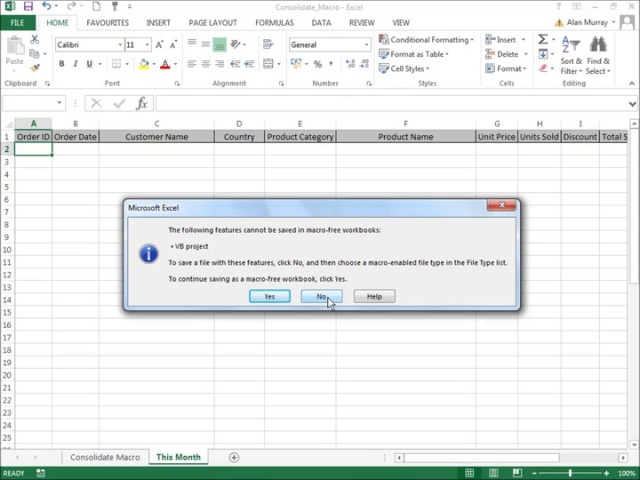The image size is (640, 480).
Task: Click the Decrease Decimal icon
Action: click(x=364, y=64)
